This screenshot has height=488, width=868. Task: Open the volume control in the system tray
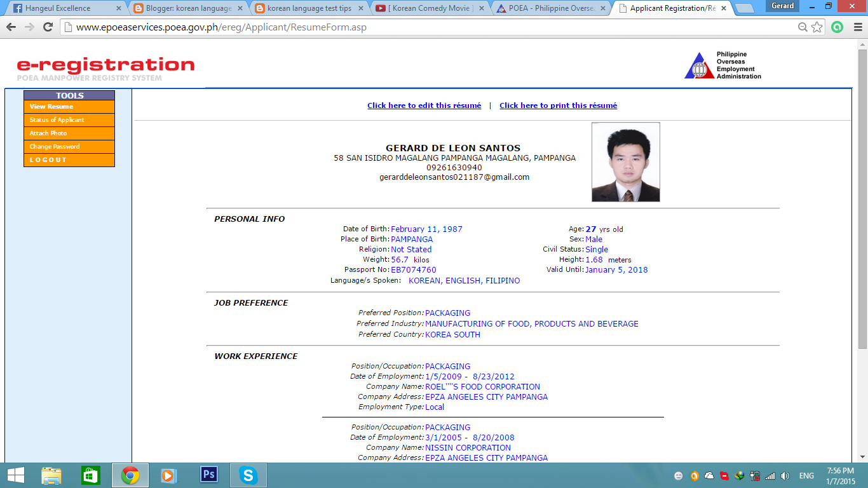[x=785, y=475]
